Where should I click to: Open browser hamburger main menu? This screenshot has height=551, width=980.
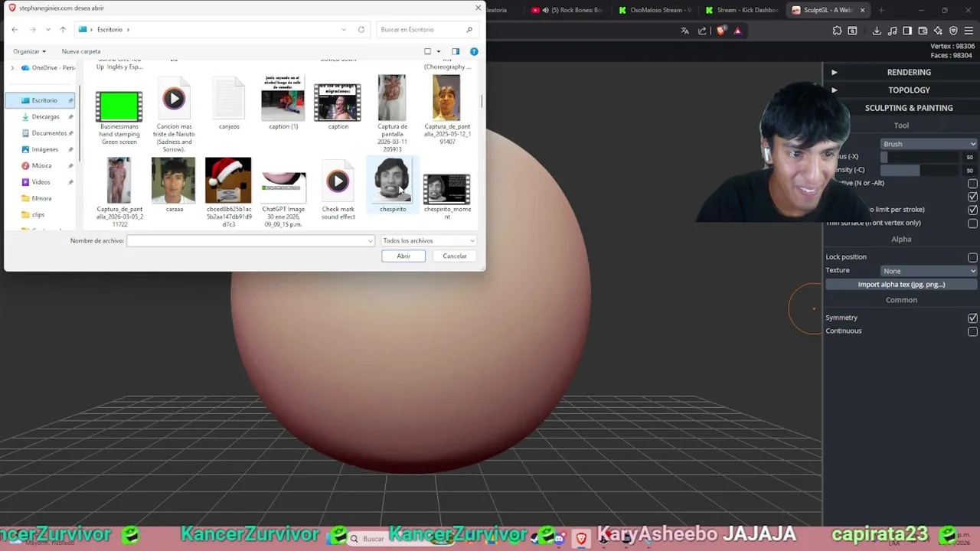click(969, 31)
